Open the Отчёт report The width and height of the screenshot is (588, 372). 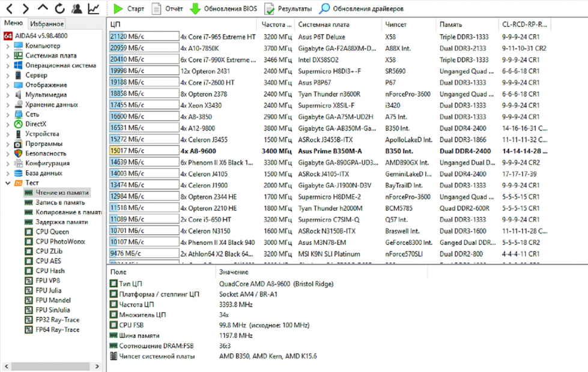pos(167,9)
